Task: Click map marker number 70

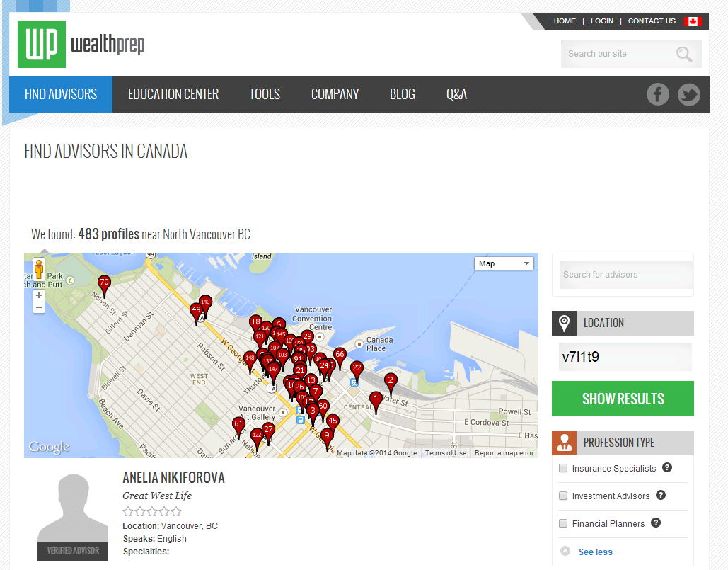Action: 104,283
